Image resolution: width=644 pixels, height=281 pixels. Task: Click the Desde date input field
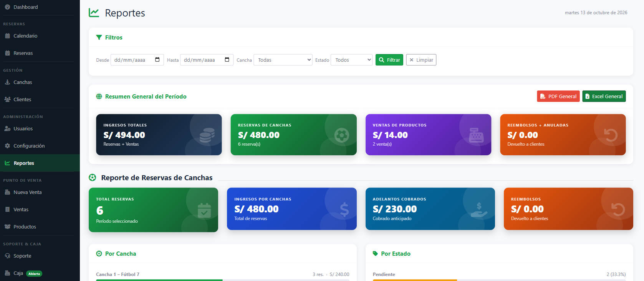pos(137,60)
